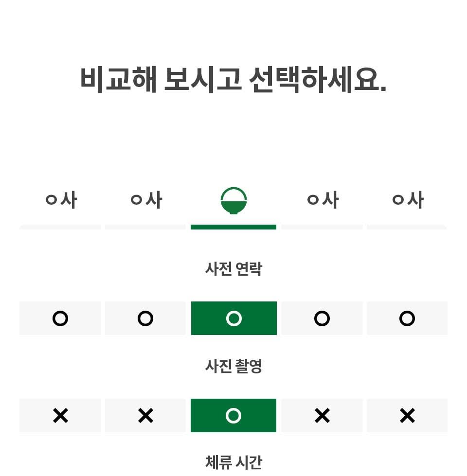Viewport: 467px width, 476px height.
Task: Select the second ㅇ사 column header from left
Action: pyautogui.click(x=146, y=200)
